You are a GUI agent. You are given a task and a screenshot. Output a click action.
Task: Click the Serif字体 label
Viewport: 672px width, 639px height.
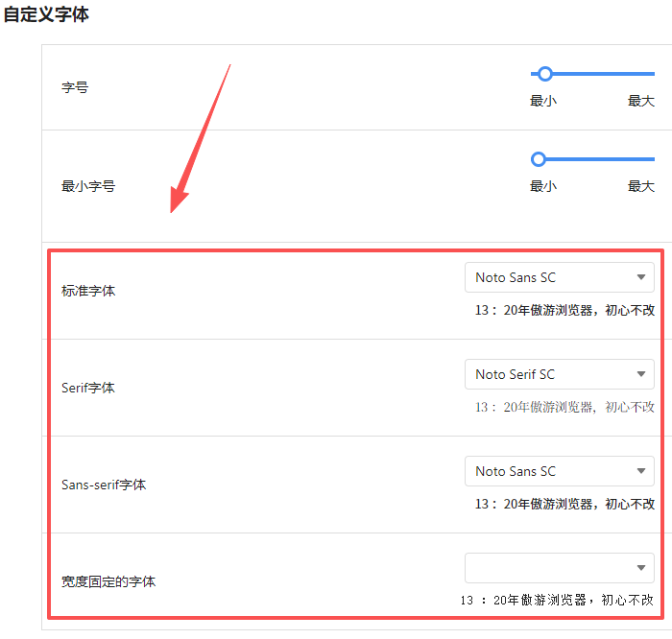click(x=88, y=388)
